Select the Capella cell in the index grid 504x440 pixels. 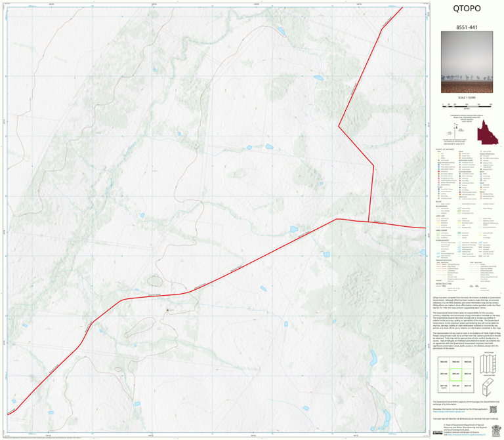point(444,386)
